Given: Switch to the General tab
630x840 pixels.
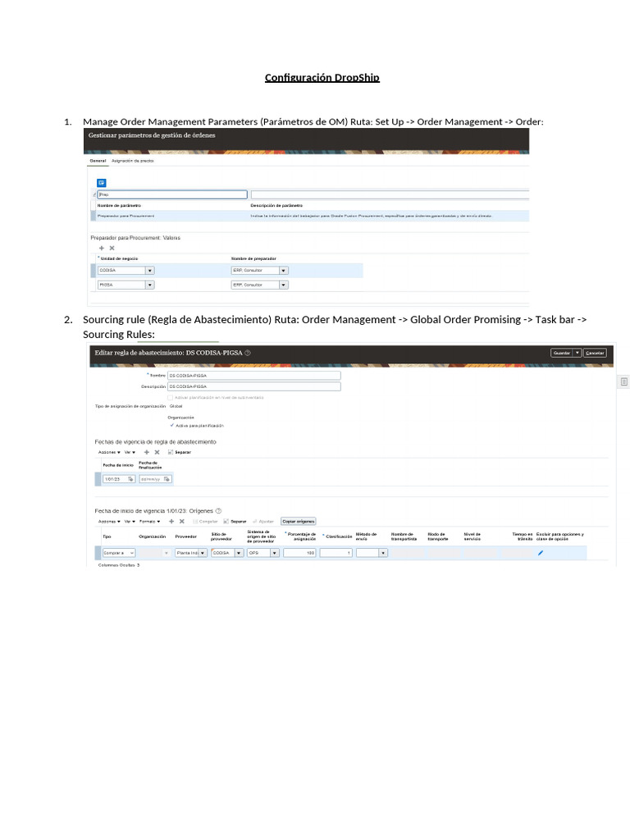Looking at the screenshot, I should (x=98, y=161).
